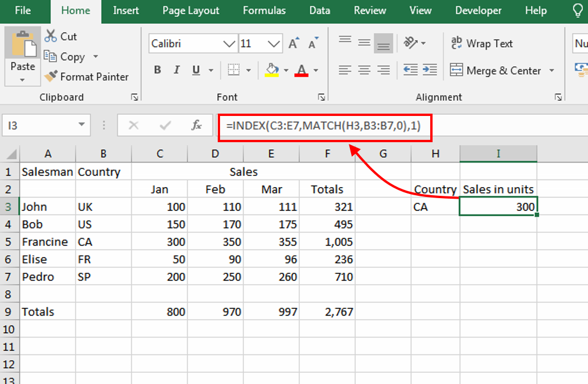Switch to the Formulas tab
The image size is (588, 384).
point(264,10)
